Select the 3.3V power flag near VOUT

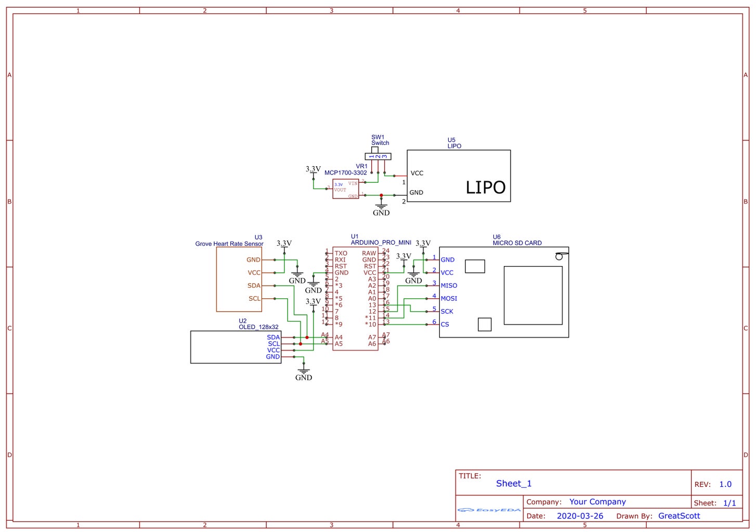pyautogui.click(x=313, y=169)
